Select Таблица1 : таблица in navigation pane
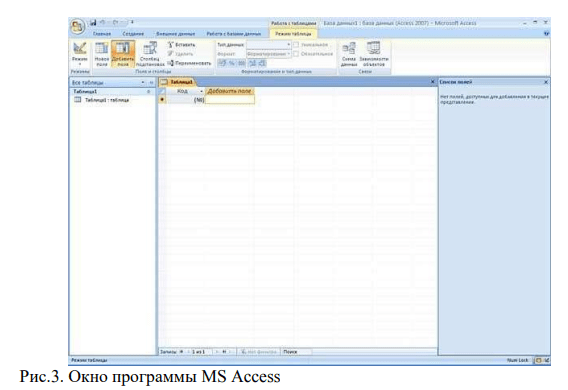The width and height of the screenshot is (568, 390). [102, 100]
